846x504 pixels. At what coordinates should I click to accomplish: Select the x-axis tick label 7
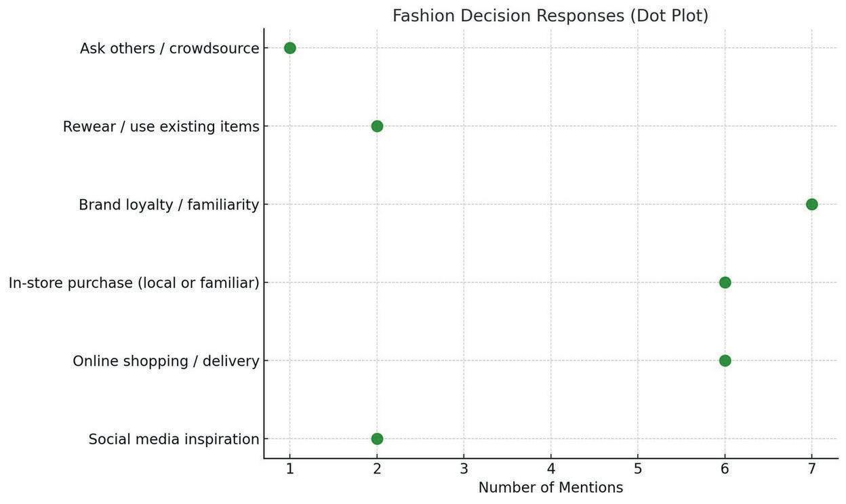[x=811, y=468]
